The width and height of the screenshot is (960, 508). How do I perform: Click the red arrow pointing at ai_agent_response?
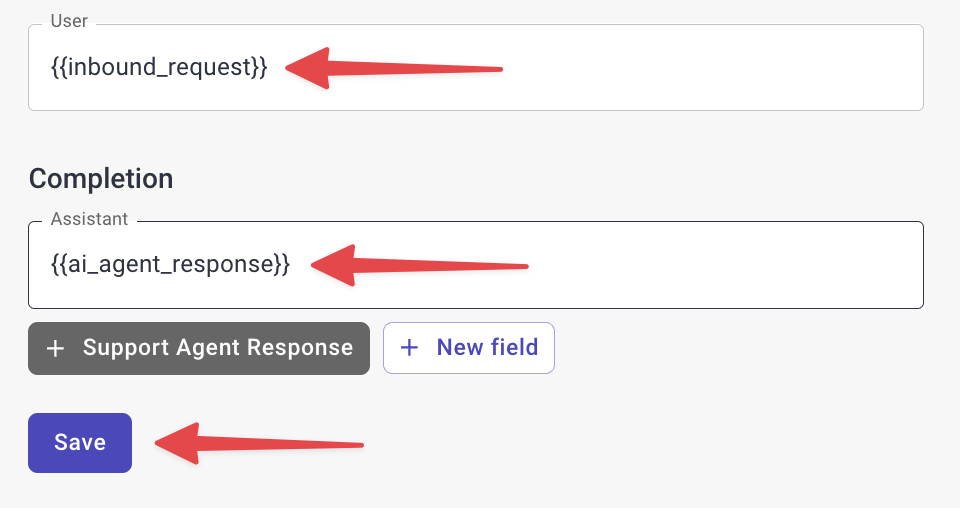point(420,265)
